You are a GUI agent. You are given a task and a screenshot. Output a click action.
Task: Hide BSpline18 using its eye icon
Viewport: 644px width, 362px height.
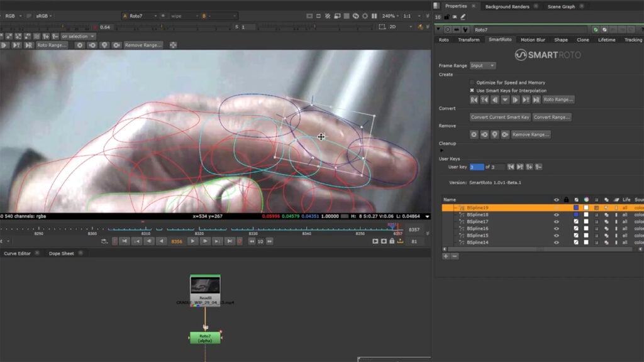557,215
